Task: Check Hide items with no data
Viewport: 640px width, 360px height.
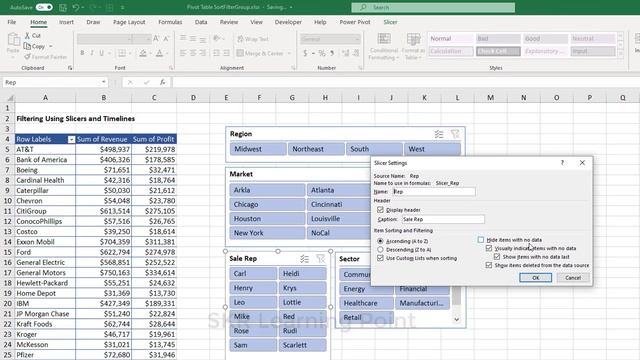Action: 481,240
